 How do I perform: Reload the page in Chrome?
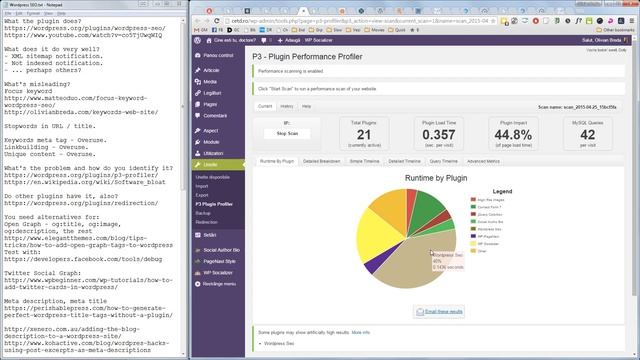click(217, 21)
